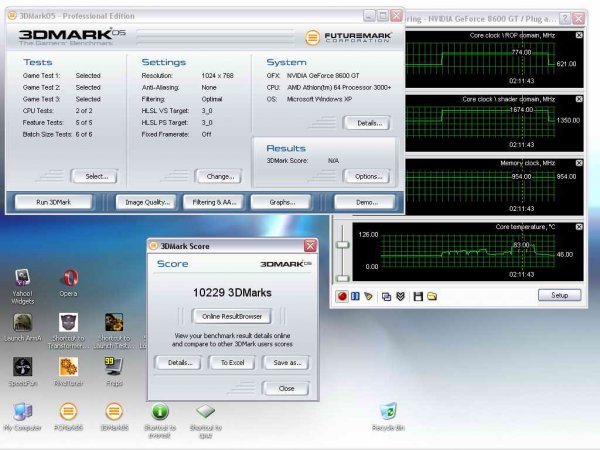Click the red record button in monitoring toolbar

pyautogui.click(x=342, y=296)
